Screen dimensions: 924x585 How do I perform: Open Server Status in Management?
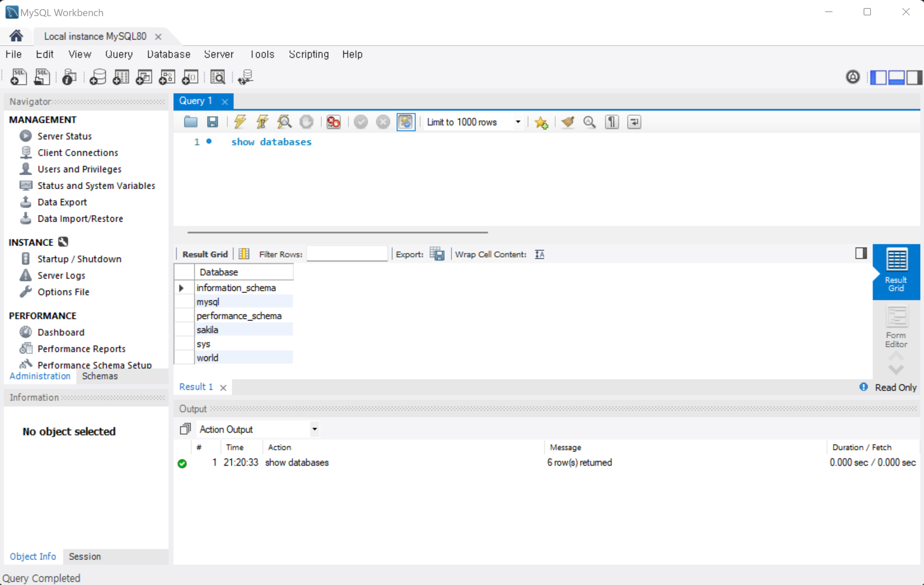[64, 136]
